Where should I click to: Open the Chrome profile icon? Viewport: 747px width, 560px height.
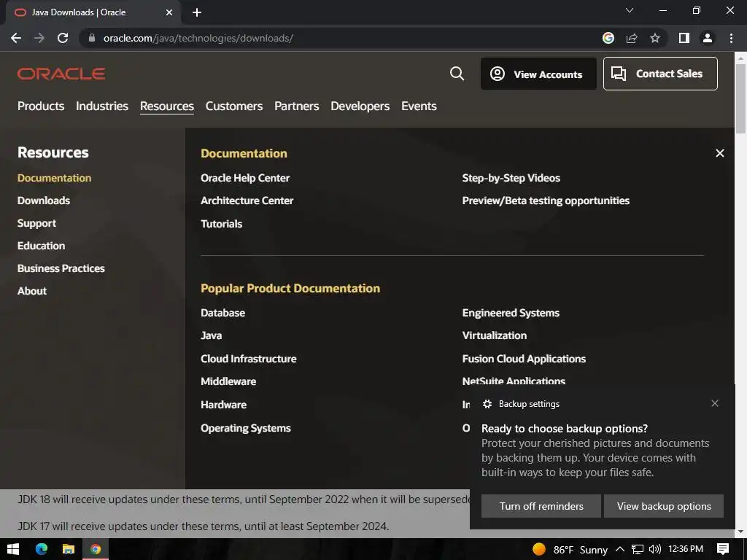tap(708, 38)
